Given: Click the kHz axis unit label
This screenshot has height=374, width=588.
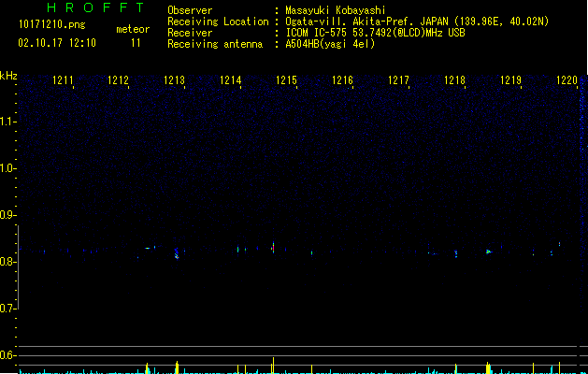Looking at the screenshot, I should click(x=8, y=76).
